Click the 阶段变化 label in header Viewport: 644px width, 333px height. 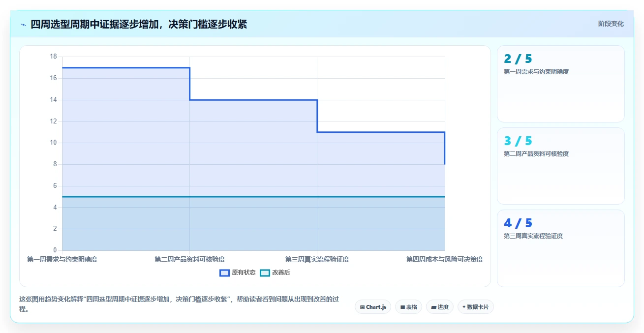click(x=611, y=24)
